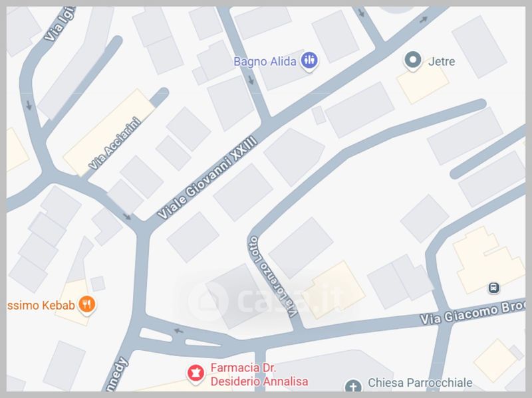The height and width of the screenshot is (398, 532).
Task: Select the Chiesa Parrocchiale text label
Action: click(x=420, y=383)
